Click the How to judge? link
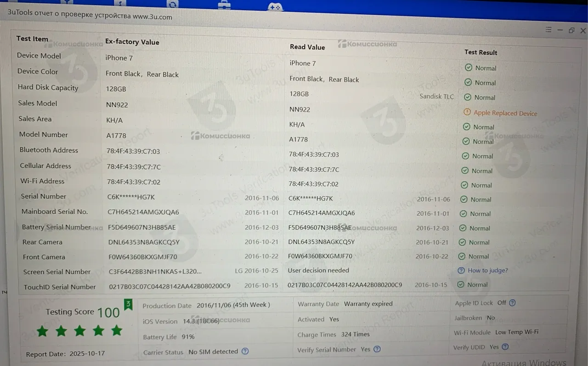 [487, 270]
